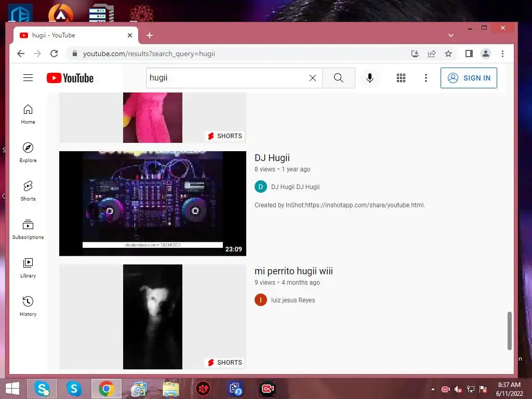The width and height of the screenshot is (532, 399).
Task: Open the DJ Hugii DJ Hugii channel name
Action: click(295, 187)
